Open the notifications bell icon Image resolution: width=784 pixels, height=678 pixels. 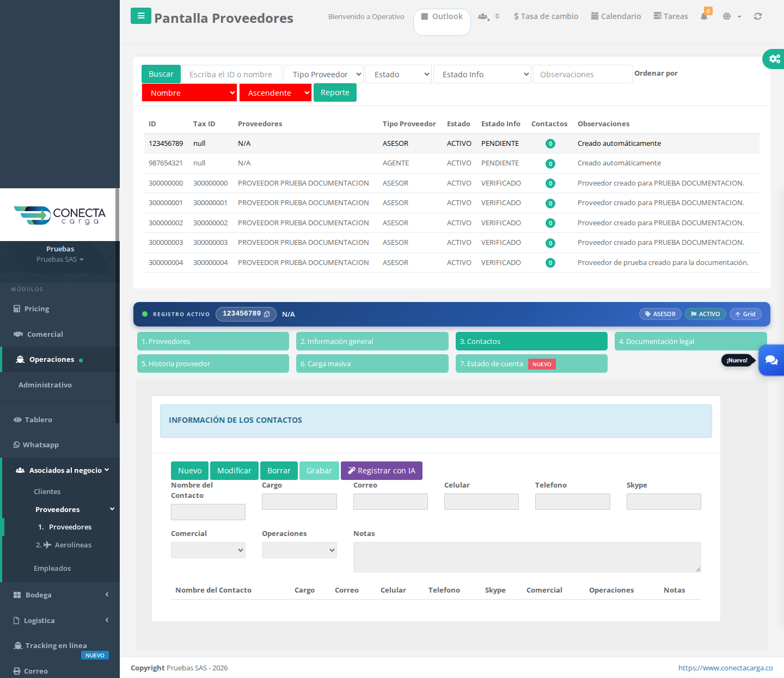click(x=705, y=16)
